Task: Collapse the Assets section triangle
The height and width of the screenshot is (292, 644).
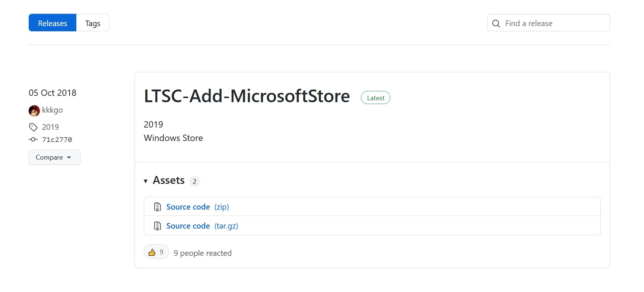Action: [146, 181]
